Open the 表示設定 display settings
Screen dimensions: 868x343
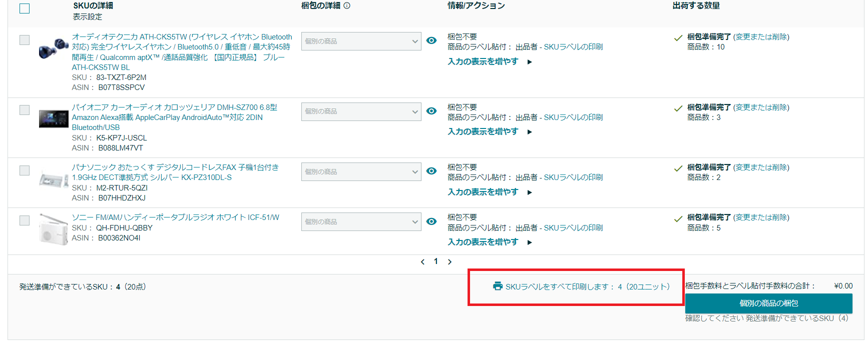[88, 16]
